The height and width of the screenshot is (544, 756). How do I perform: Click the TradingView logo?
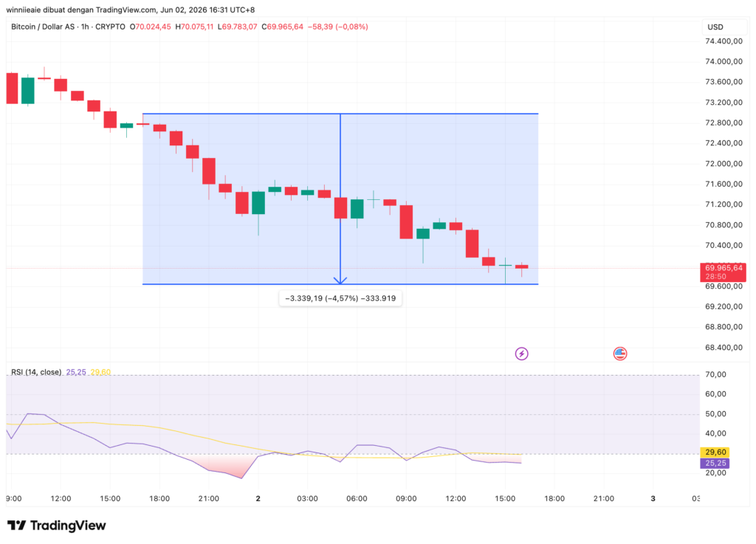56,526
